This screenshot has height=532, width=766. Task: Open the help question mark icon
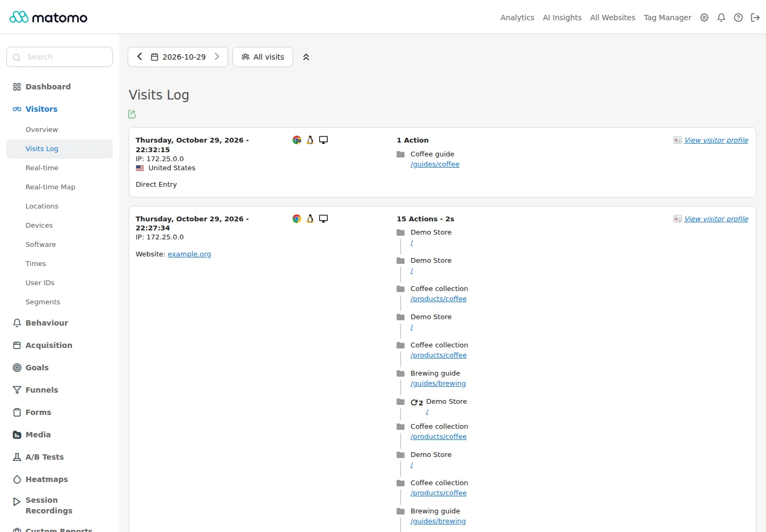tap(738, 18)
